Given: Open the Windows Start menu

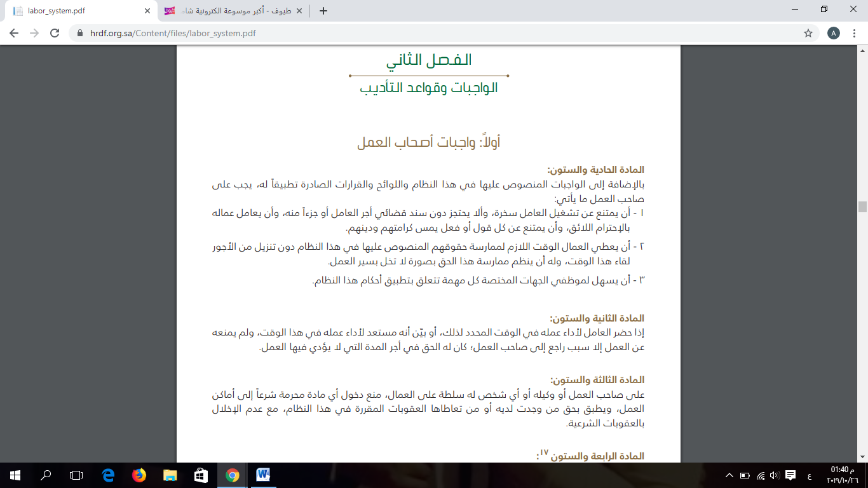Looking at the screenshot, I should [15, 475].
